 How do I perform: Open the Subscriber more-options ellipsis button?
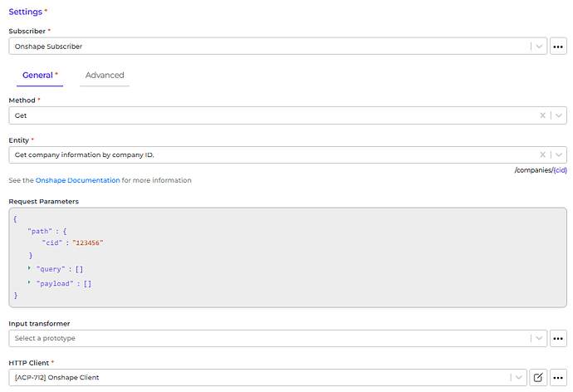coord(558,47)
